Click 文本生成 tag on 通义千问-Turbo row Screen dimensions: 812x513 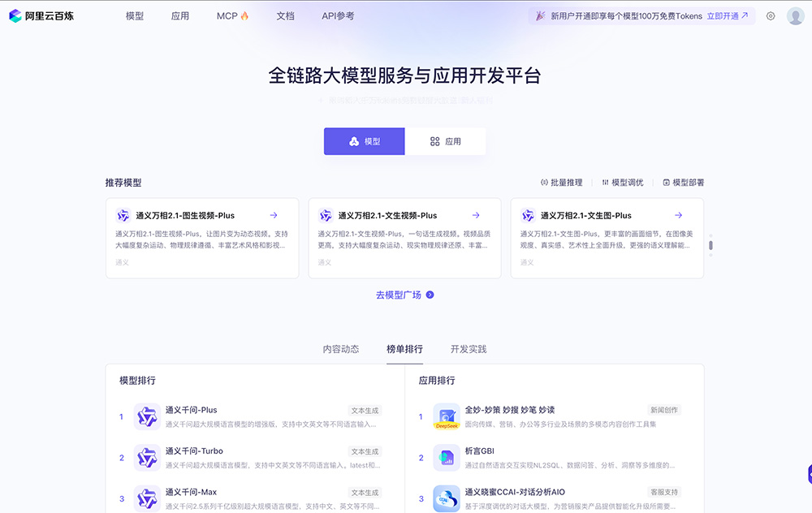(x=365, y=451)
